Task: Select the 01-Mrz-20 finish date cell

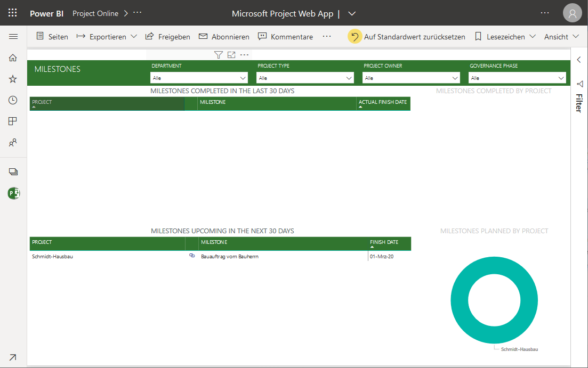Action: click(382, 256)
